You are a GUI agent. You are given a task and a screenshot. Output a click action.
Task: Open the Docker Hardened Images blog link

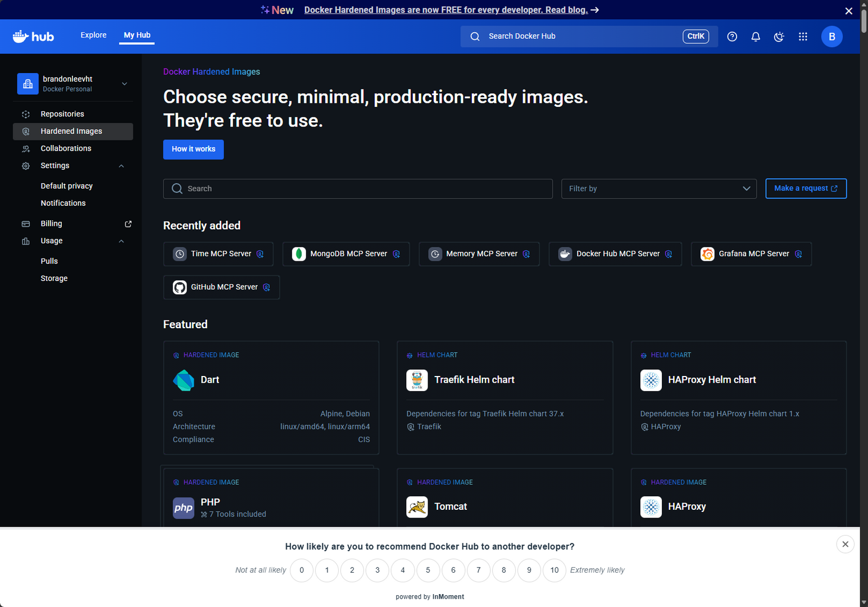tap(452, 10)
